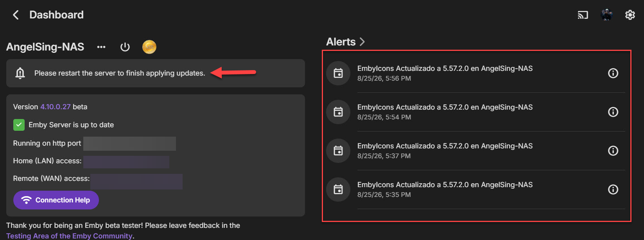Show info for the 5:35 PM alert
The height and width of the screenshot is (240, 644).
point(613,189)
